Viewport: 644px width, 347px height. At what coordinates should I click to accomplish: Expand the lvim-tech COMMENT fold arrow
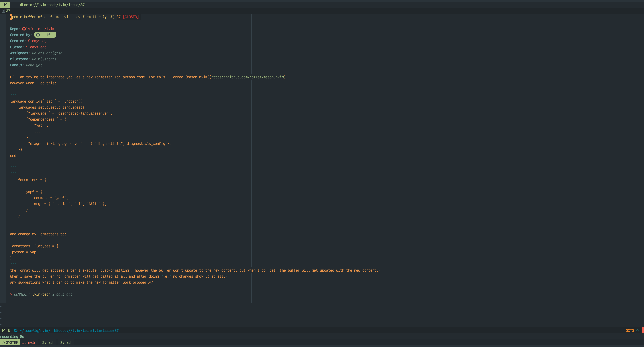(x=11, y=294)
